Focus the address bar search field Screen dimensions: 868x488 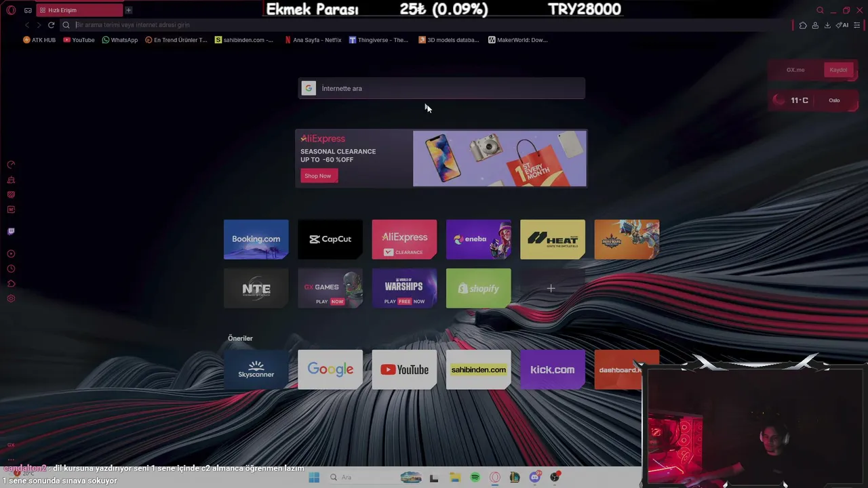(x=427, y=25)
